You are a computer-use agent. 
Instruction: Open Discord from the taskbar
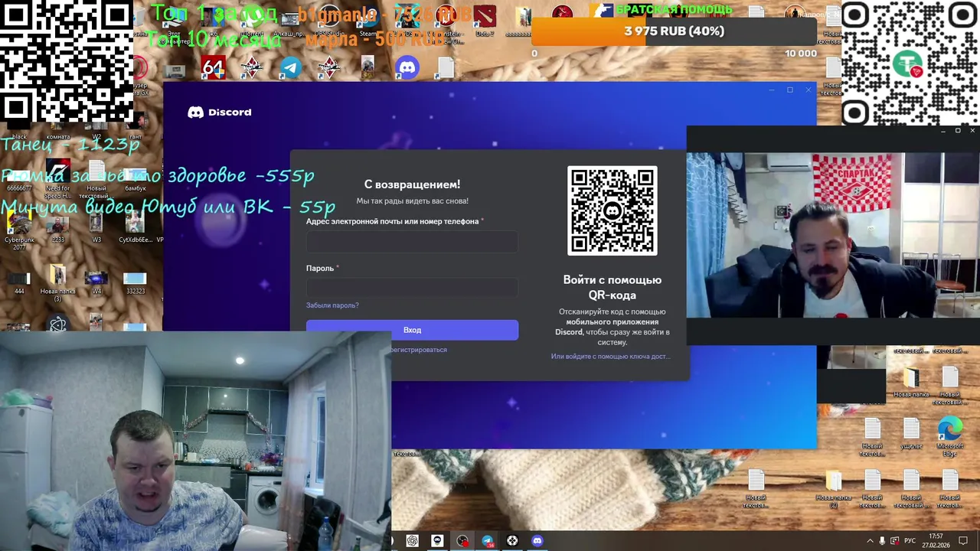[537, 540]
